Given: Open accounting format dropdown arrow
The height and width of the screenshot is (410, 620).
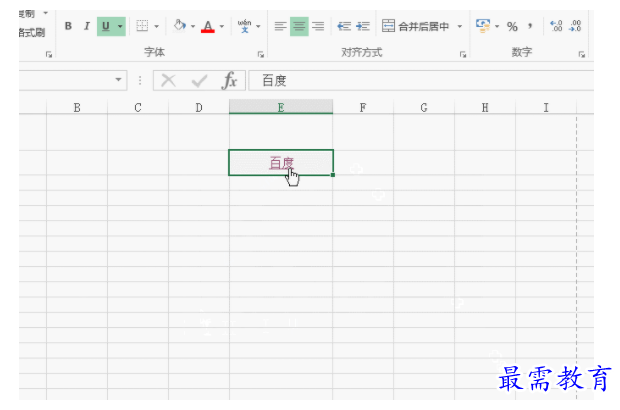Looking at the screenshot, I should click(x=497, y=26).
